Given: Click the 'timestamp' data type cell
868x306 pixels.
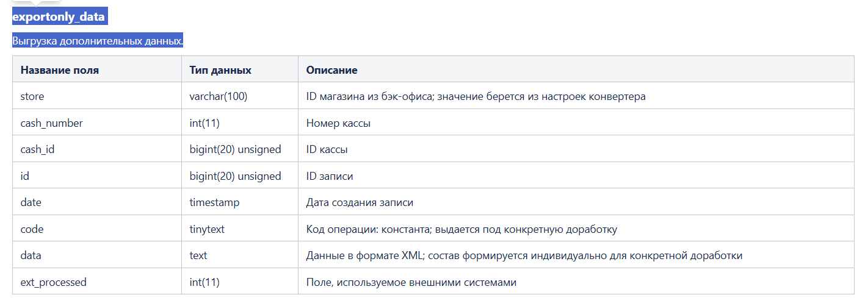Looking at the screenshot, I should [214, 202].
